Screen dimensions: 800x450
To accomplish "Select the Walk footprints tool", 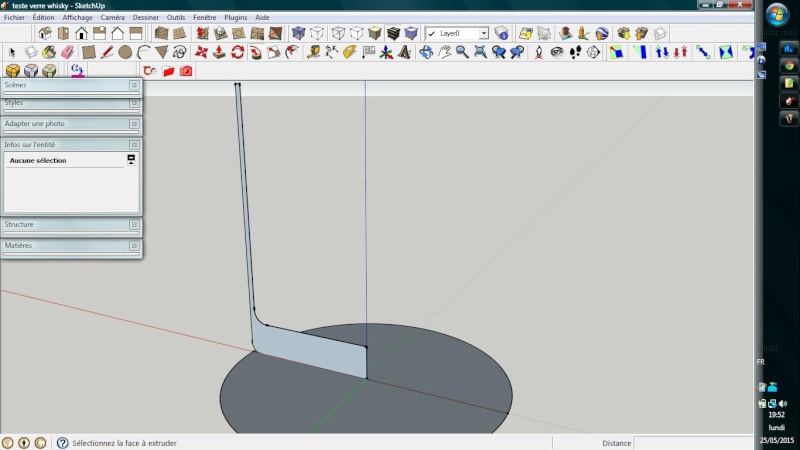I will (x=575, y=52).
